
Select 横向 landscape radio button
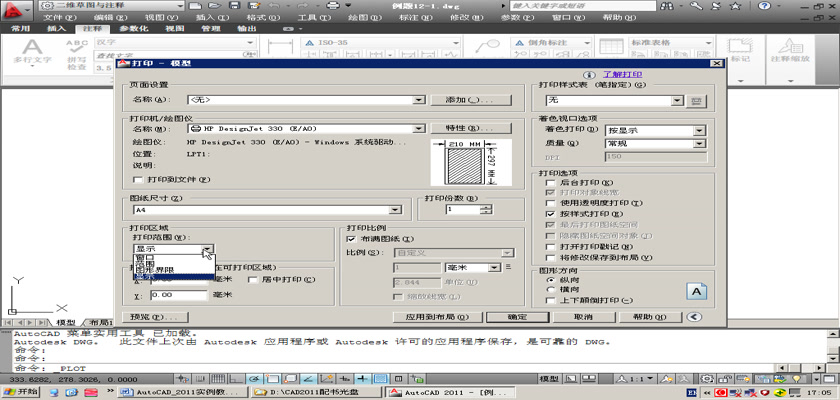tap(550, 289)
